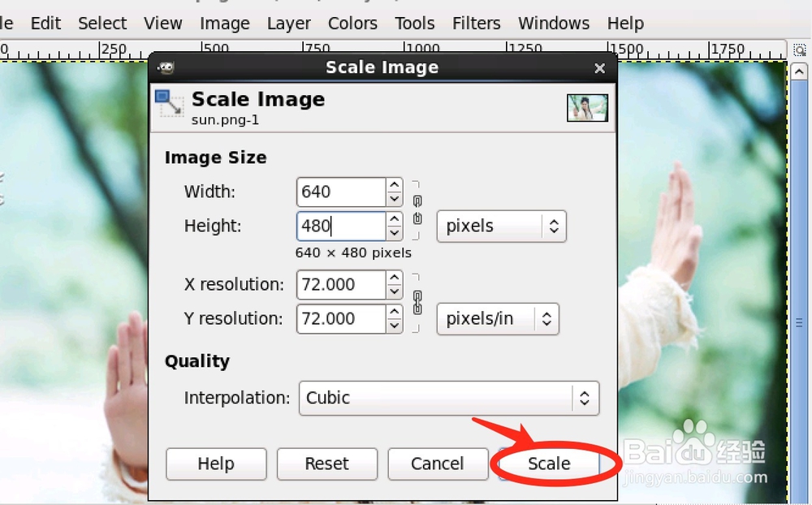Open the Filters menu
812x505 pixels.
(476, 24)
